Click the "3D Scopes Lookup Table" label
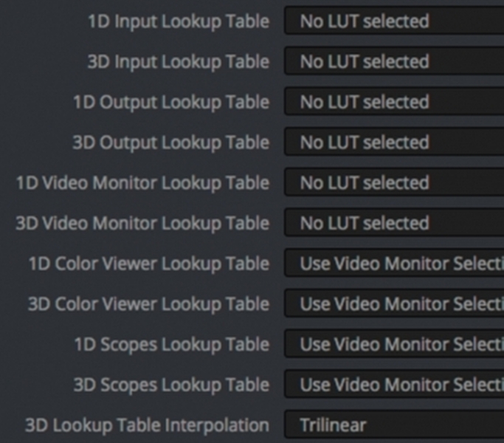The height and width of the screenshot is (443, 504). tap(171, 385)
